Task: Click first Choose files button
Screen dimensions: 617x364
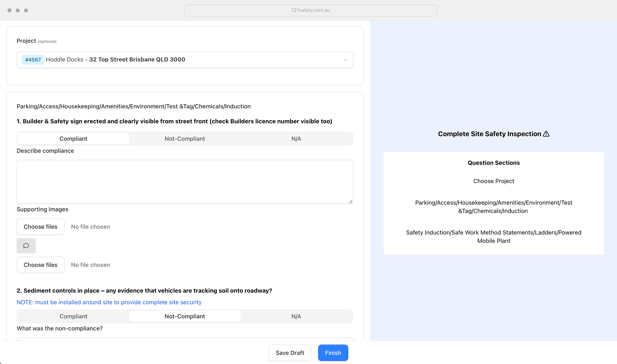Action: click(x=40, y=227)
